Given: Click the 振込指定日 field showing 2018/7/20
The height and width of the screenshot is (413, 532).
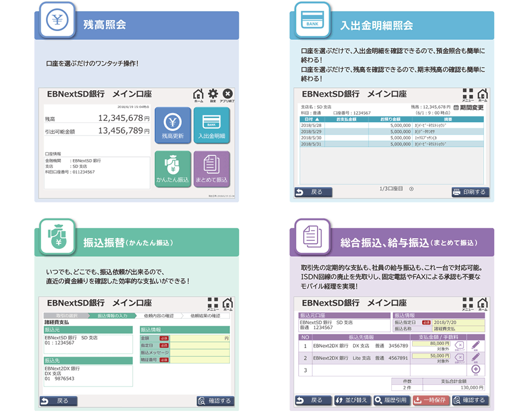Looking at the screenshot, I should 458,323.
